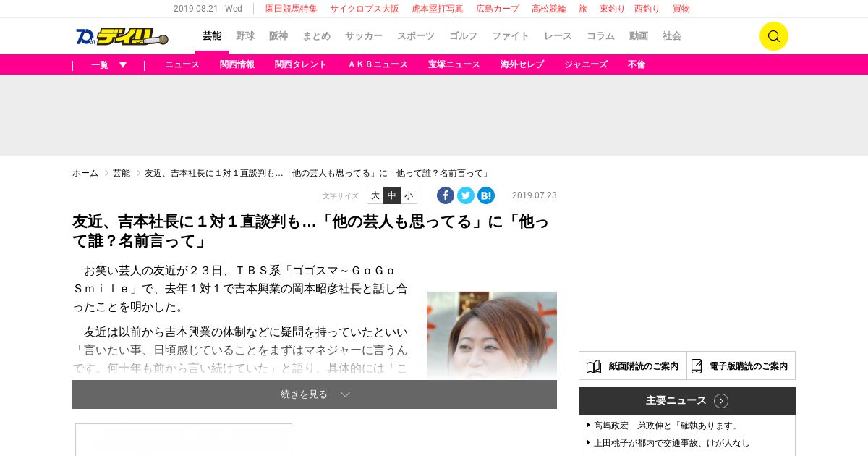Share article on Twitter
This screenshot has width=868, height=456.
pyautogui.click(x=466, y=195)
